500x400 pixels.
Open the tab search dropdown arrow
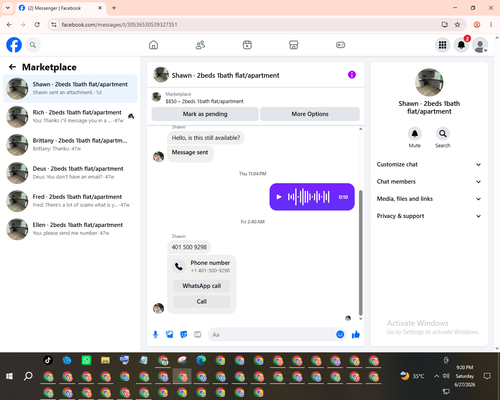point(8,8)
